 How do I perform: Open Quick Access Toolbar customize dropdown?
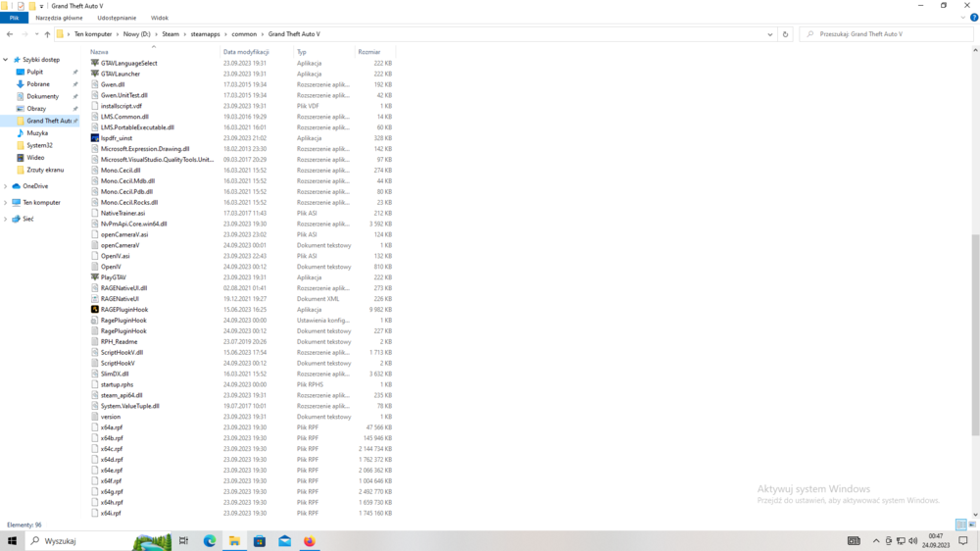tap(41, 6)
